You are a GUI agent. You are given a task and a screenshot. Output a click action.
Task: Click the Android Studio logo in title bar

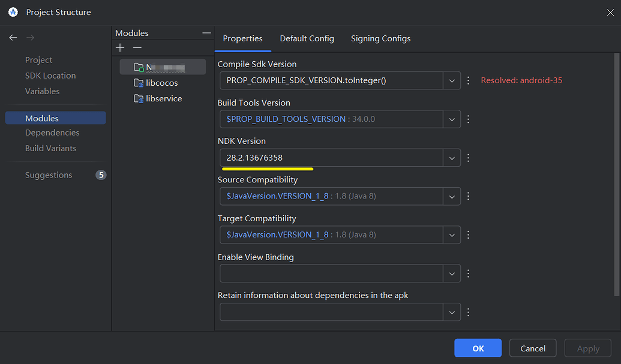13,11
